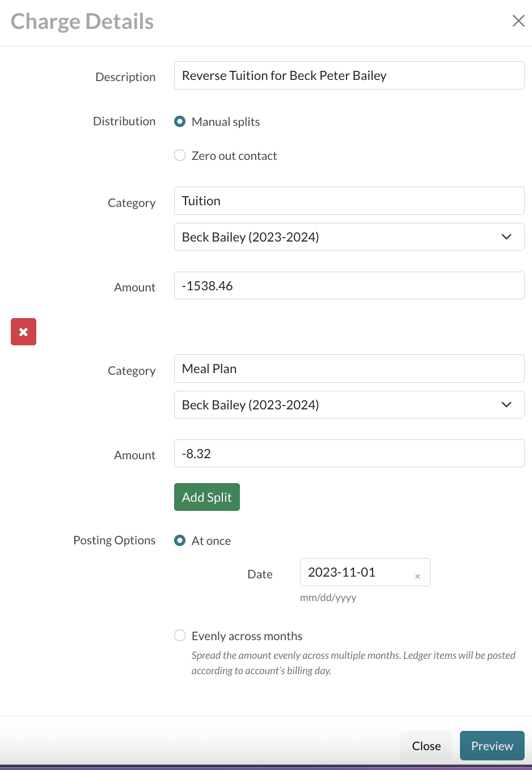Viewport: 532px width, 770px height.
Task: Click the Meal Plan category field
Action: click(x=349, y=369)
